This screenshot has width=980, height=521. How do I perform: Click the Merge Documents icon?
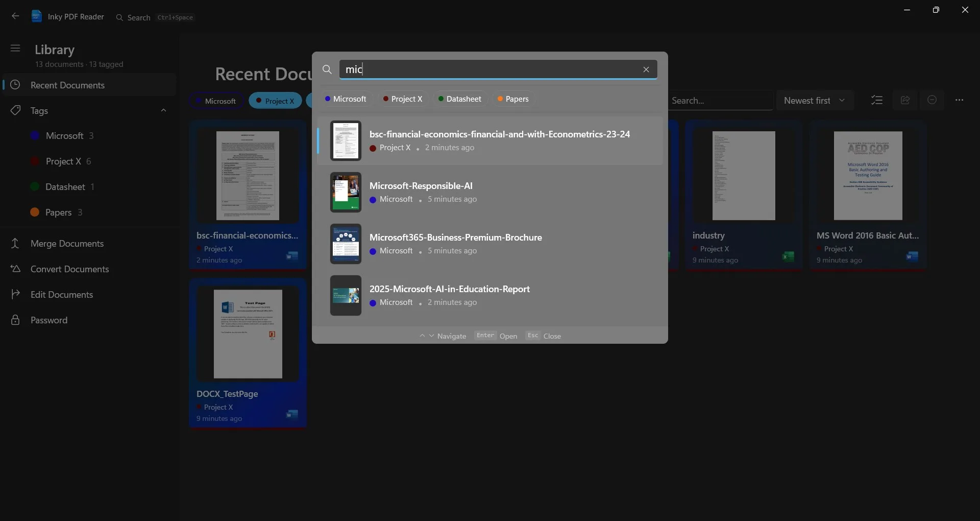coord(15,243)
